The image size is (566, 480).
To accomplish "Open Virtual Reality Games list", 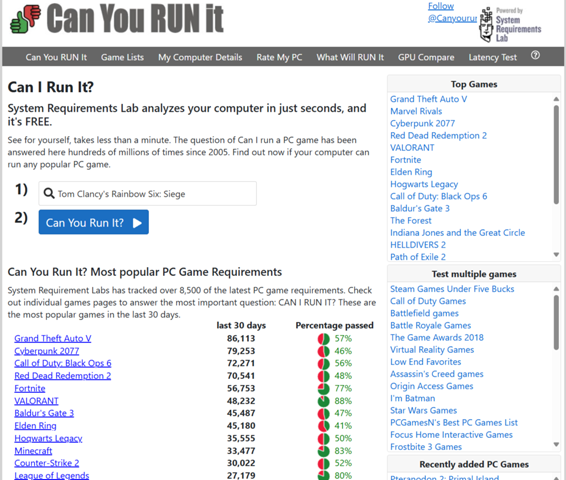I will (x=432, y=350).
